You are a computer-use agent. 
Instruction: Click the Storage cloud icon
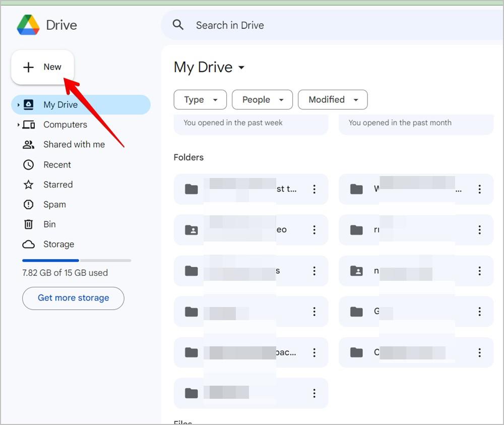click(x=29, y=245)
